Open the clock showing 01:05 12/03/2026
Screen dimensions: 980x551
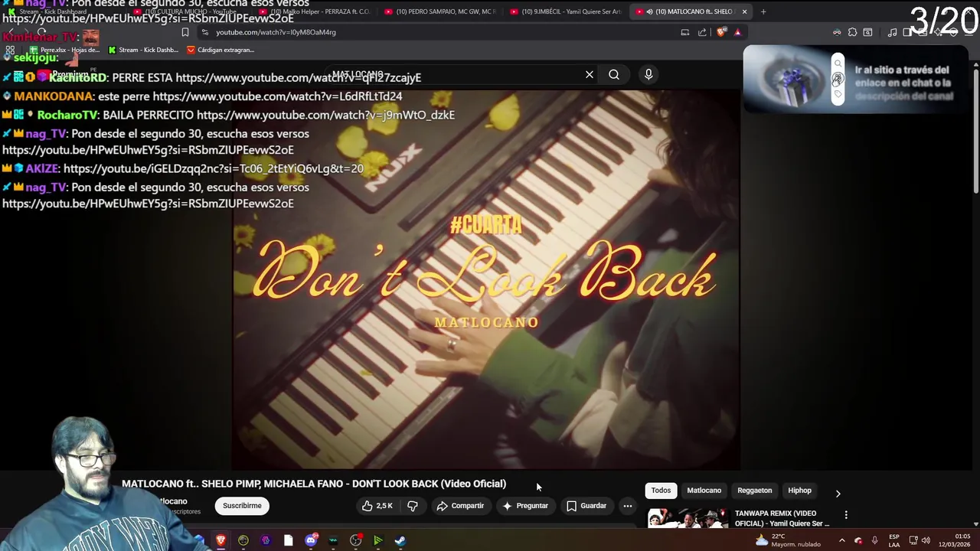pyautogui.click(x=955, y=540)
